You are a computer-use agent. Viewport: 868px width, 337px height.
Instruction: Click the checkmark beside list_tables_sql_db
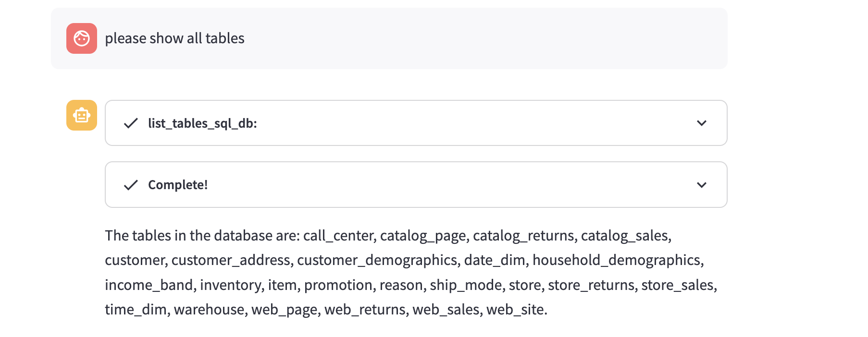(x=131, y=123)
